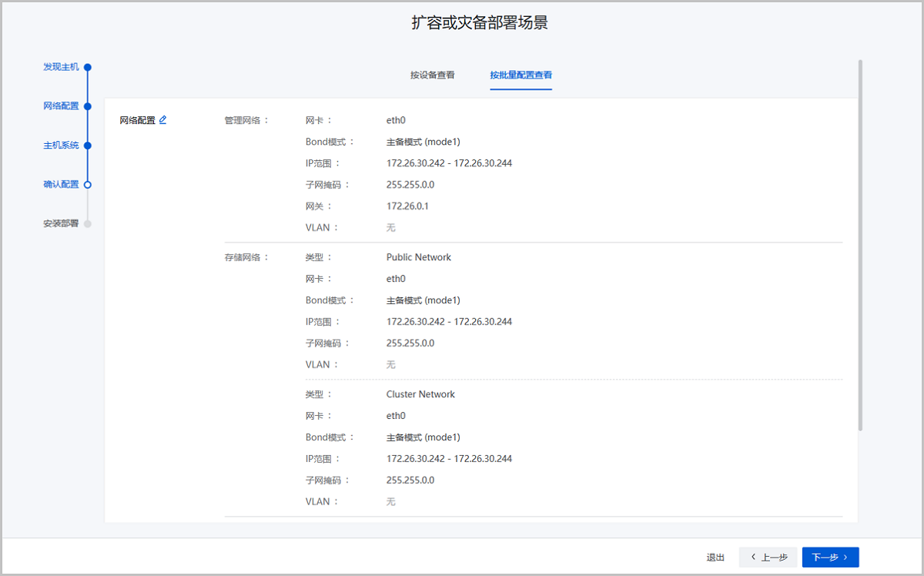
Task: Jump to the 网络配置 step label
Action: [x=61, y=106]
